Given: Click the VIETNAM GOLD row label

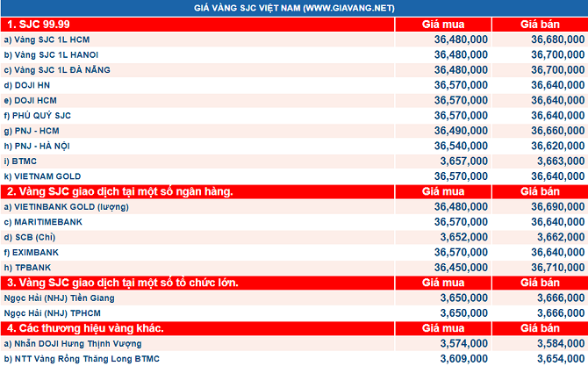Looking at the screenshot, I should [42, 176].
